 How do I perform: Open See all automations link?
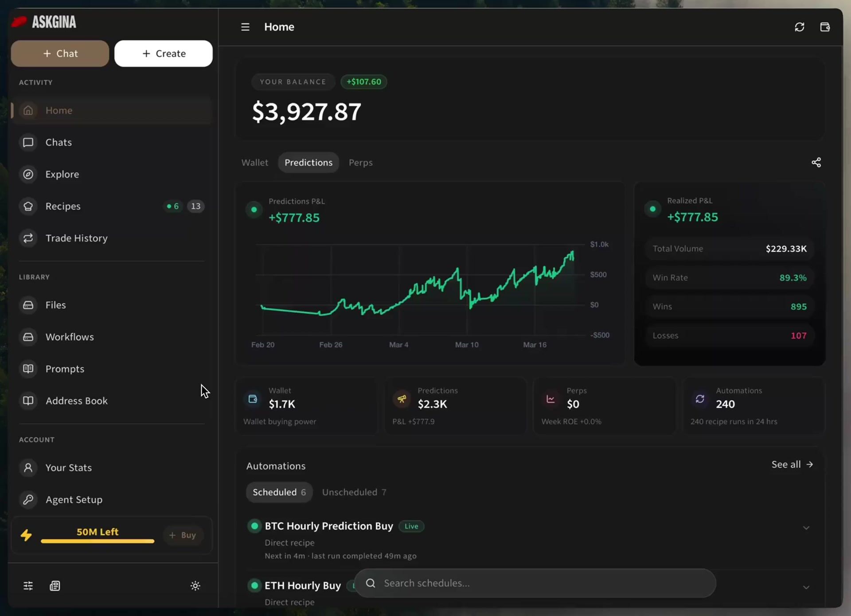pyautogui.click(x=792, y=464)
